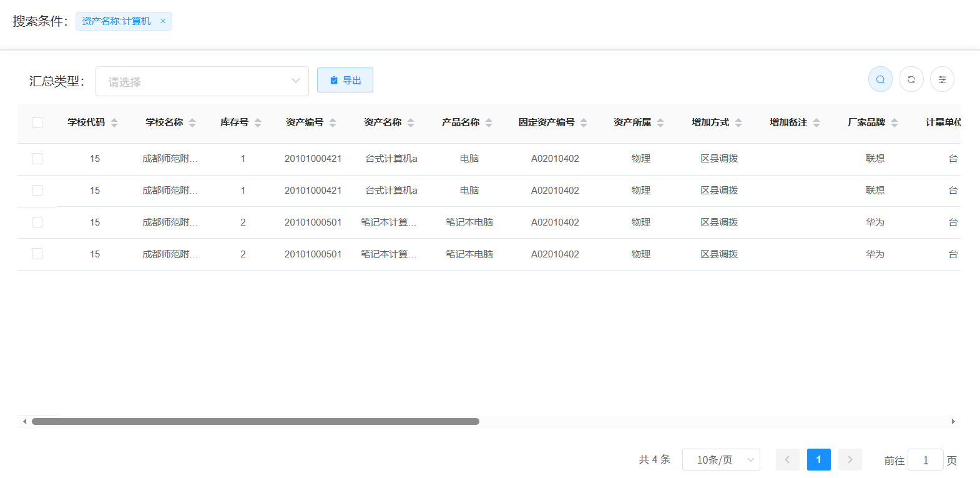The image size is (980, 478).
Task: Toggle the select-all checkbox in header
Action: pos(37,122)
